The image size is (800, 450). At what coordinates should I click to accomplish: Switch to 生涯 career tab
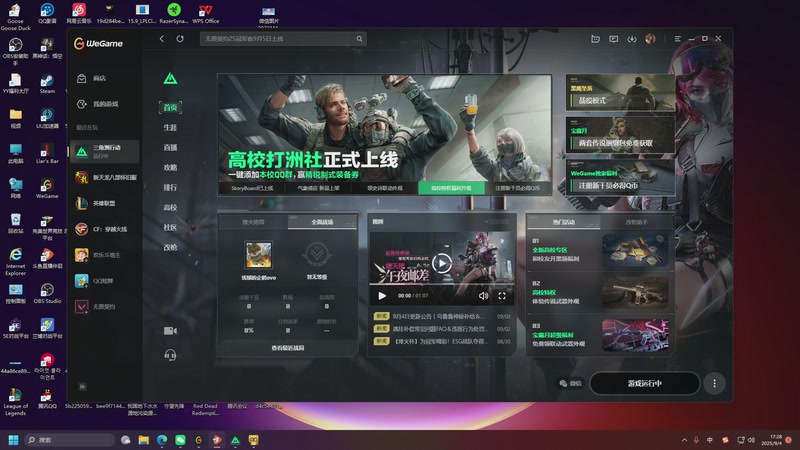click(x=170, y=127)
